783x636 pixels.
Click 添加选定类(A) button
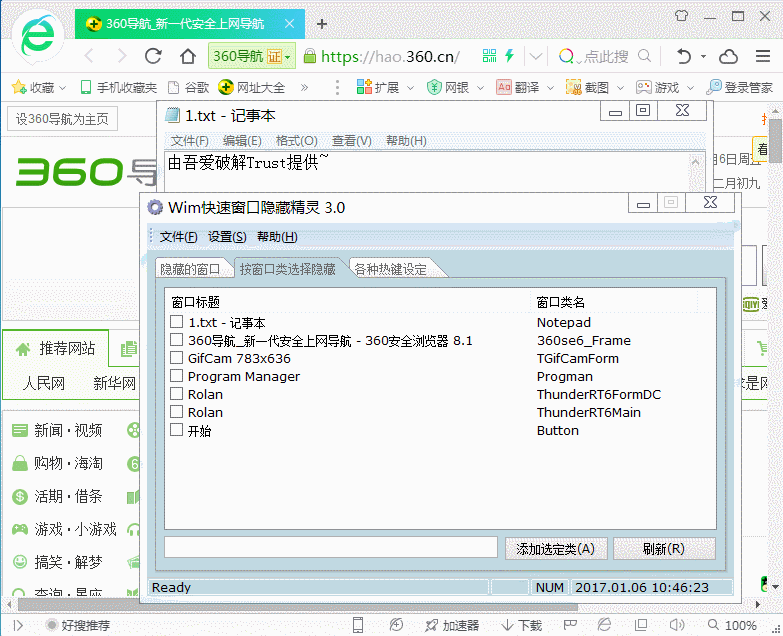pyautogui.click(x=556, y=549)
